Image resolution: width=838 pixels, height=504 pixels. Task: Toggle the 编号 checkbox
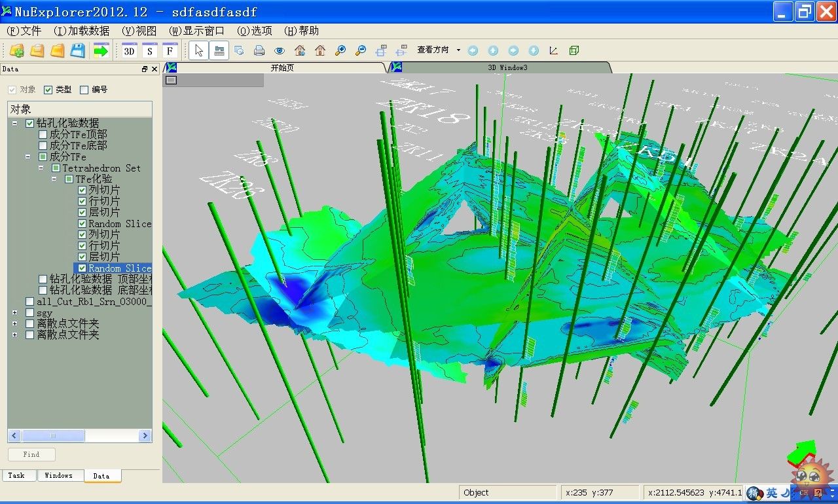click(84, 90)
